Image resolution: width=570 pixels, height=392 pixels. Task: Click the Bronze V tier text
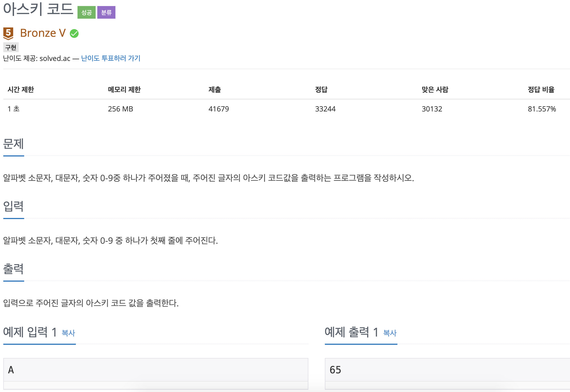43,33
